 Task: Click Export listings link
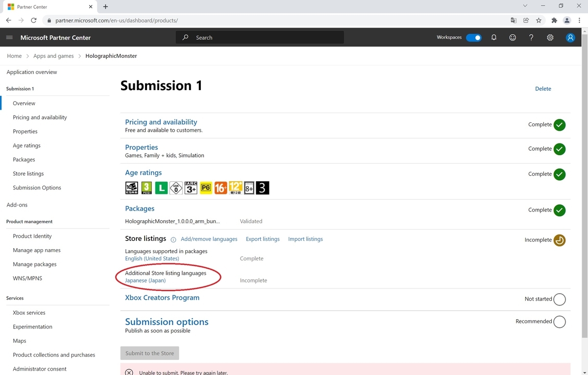(x=263, y=239)
